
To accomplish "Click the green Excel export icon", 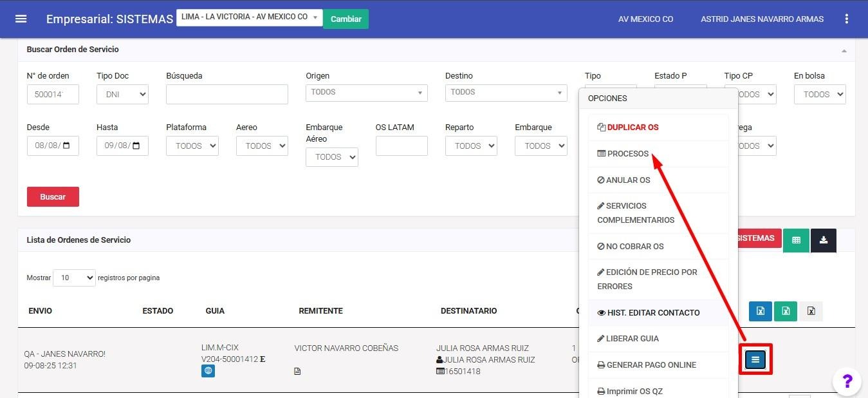I will pos(786,311).
